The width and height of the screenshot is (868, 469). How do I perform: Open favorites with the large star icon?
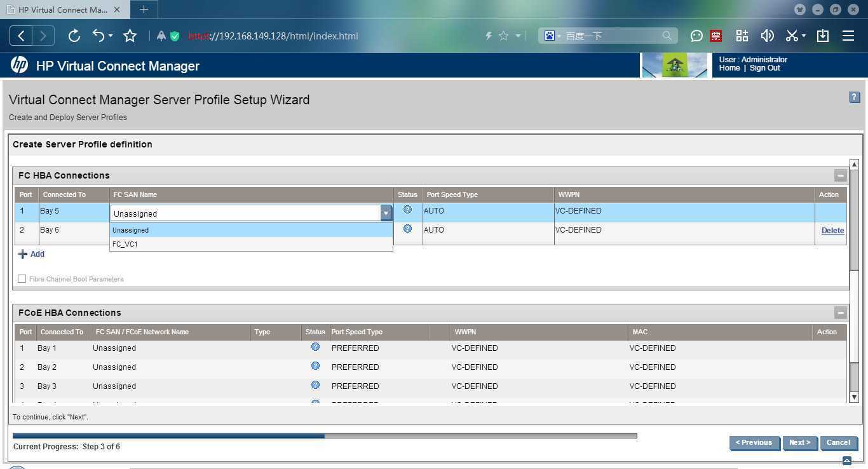coord(130,36)
